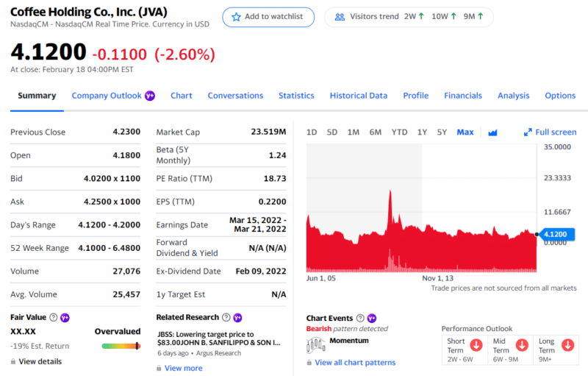Go to the Chart tab

point(181,96)
